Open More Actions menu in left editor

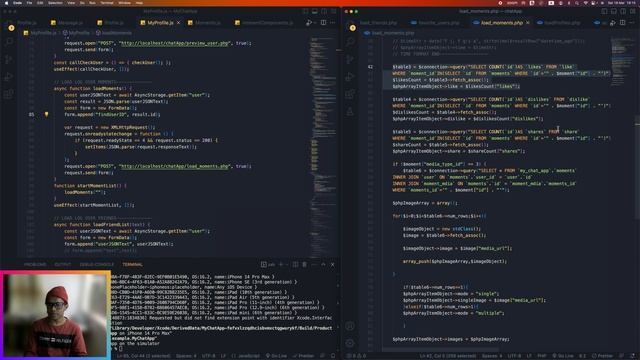(333, 23)
